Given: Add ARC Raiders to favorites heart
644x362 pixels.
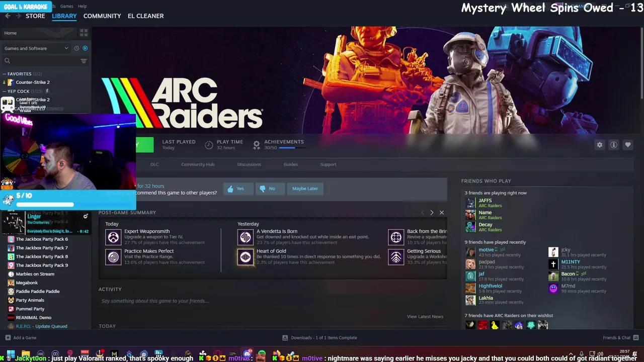Looking at the screenshot, I should [627, 145].
